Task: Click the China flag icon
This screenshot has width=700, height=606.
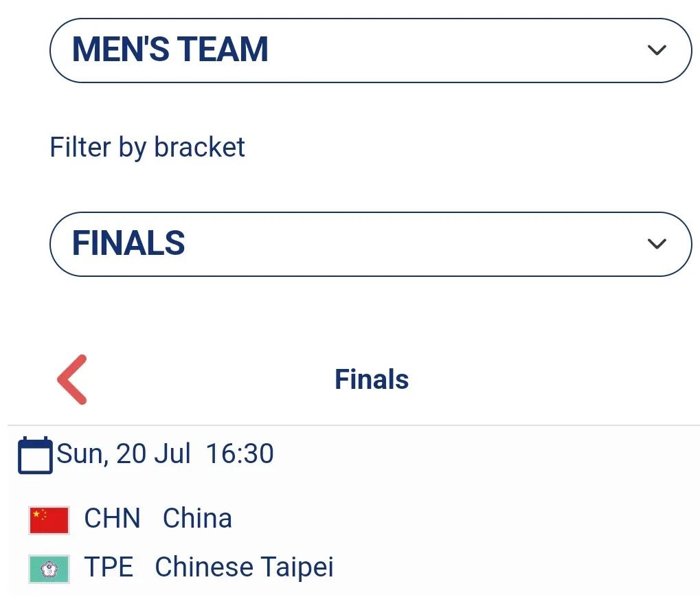Action: click(49, 520)
